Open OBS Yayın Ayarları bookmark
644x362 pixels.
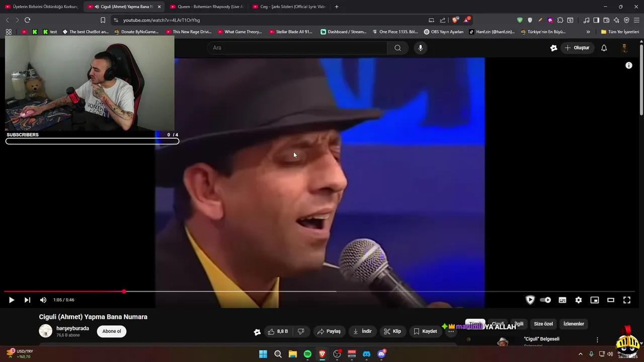(x=444, y=32)
